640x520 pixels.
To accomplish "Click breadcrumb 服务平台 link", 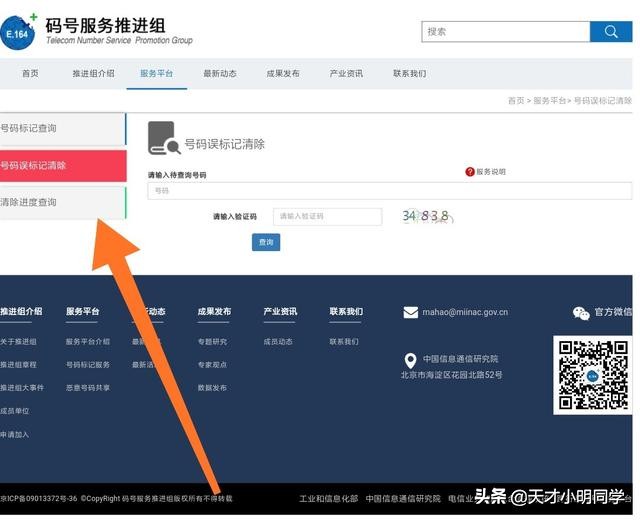I will click(549, 100).
